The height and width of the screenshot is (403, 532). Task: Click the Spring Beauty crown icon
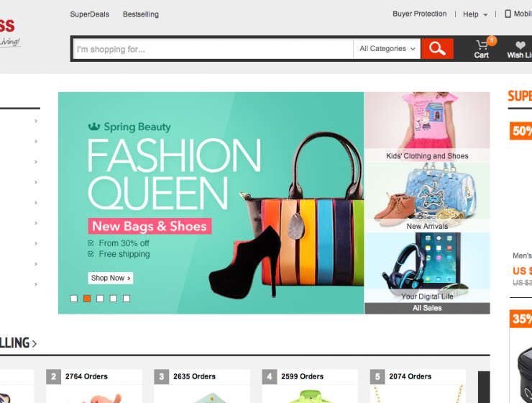coord(93,127)
